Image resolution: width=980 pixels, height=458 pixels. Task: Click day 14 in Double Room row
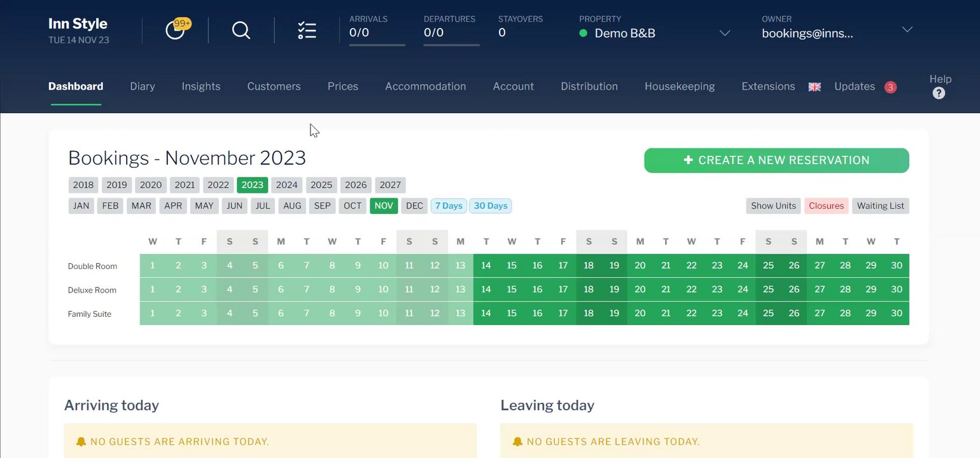486,266
